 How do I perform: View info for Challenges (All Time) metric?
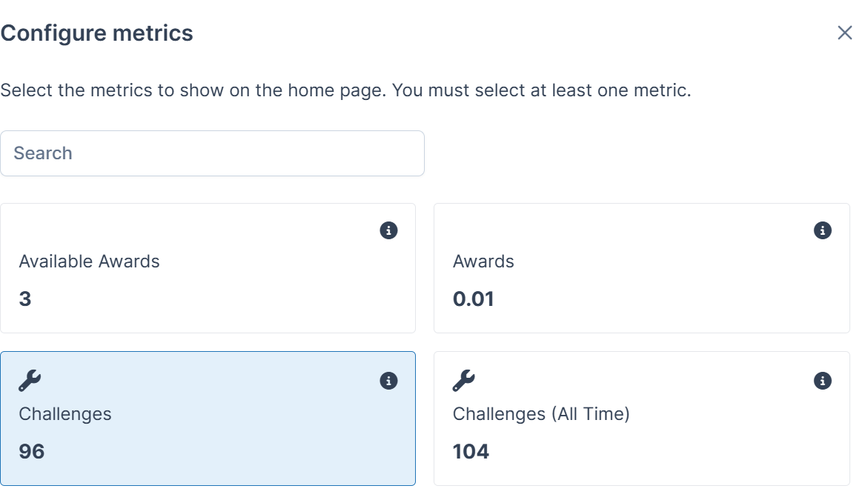pos(823,381)
